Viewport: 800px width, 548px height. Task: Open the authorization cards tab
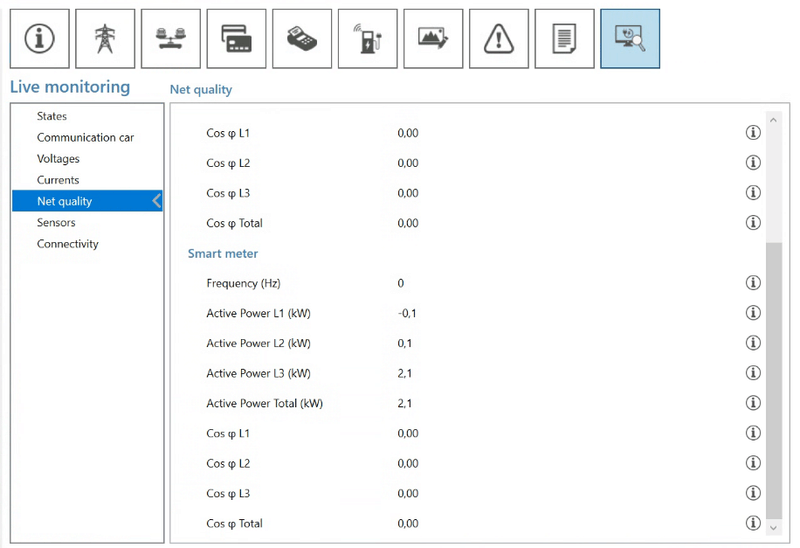click(x=236, y=38)
